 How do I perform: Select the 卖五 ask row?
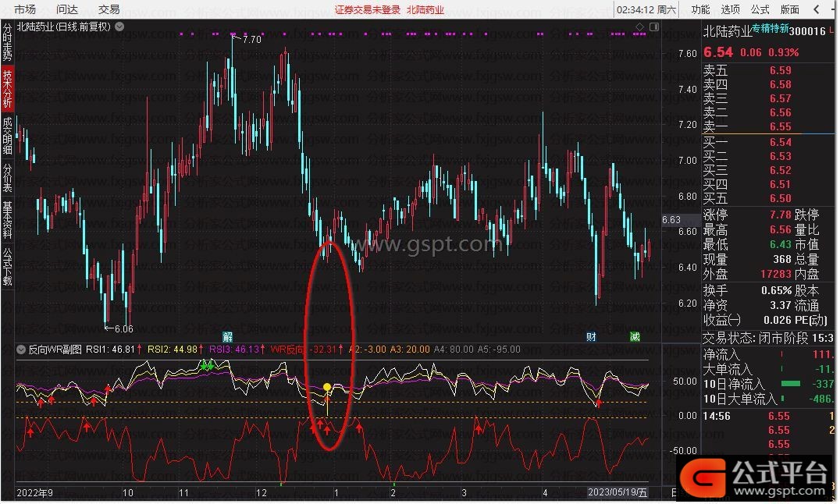pyautogui.click(x=768, y=71)
